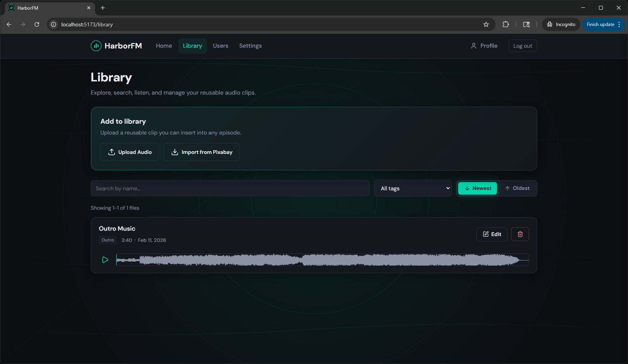Click the profile person icon

(x=473, y=45)
